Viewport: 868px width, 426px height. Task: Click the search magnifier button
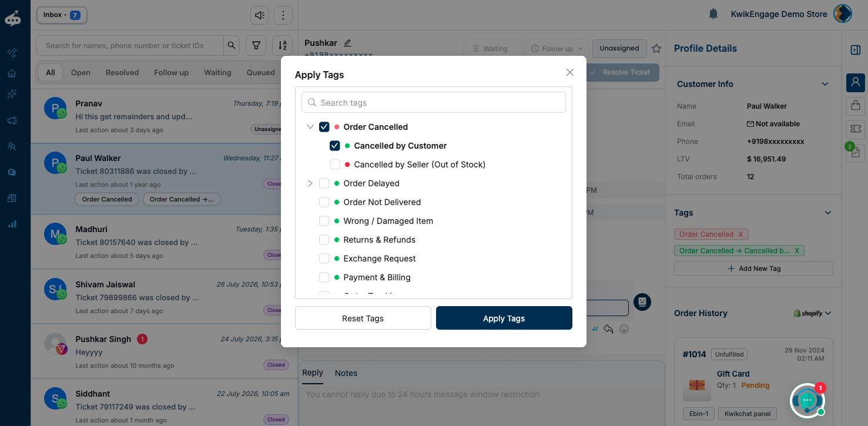pyautogui.click(x=232, y=45)
